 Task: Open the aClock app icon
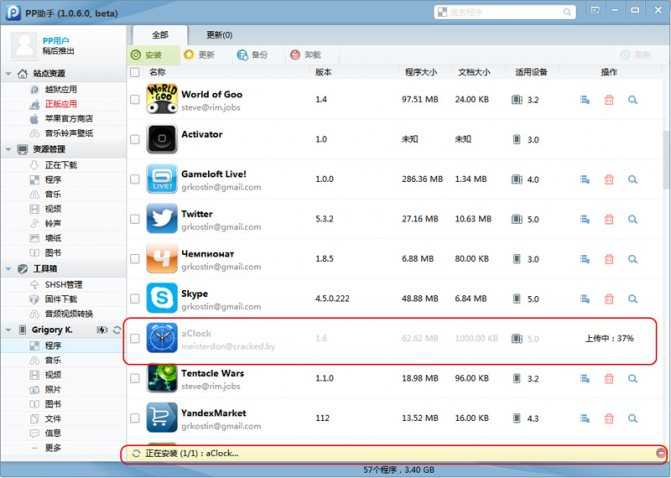pyautogui.click(x=162, y=338)
